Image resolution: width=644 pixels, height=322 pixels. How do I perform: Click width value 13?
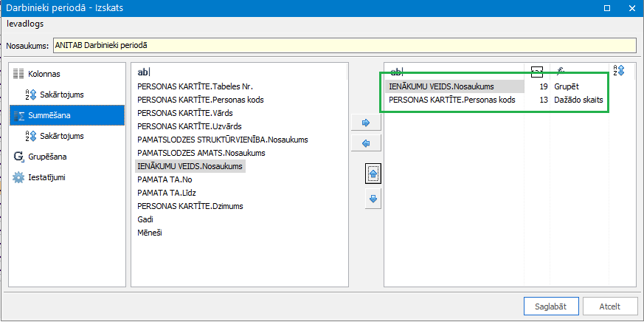(544, 100)
